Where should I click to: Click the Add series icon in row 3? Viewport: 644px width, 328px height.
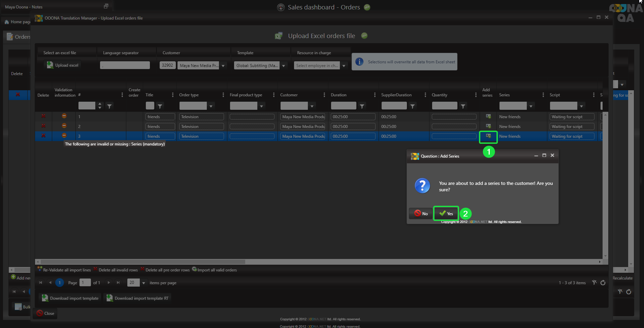[488, 136]
